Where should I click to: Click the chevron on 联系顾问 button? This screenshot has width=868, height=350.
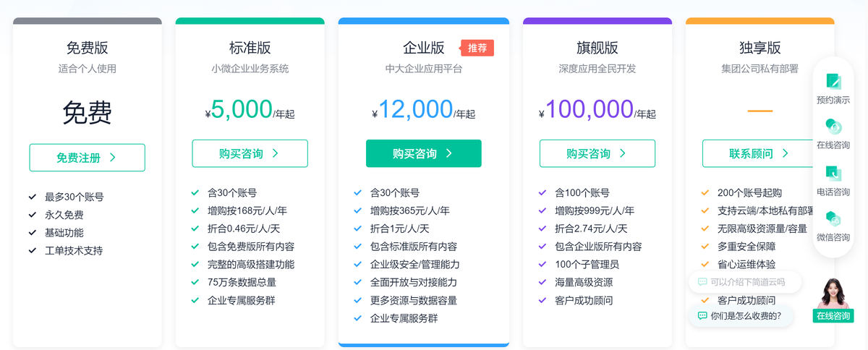786,153
